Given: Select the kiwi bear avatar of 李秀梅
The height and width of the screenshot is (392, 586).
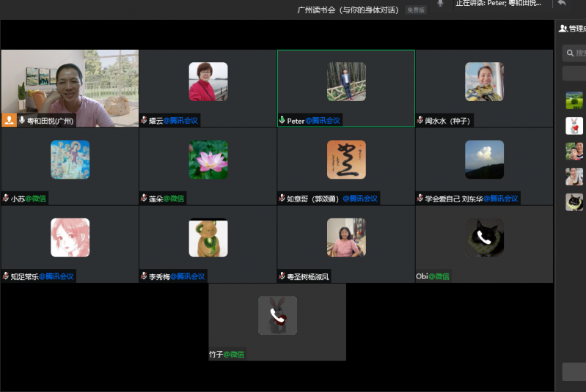Looking at the screenshot, I should coord(208,238).
